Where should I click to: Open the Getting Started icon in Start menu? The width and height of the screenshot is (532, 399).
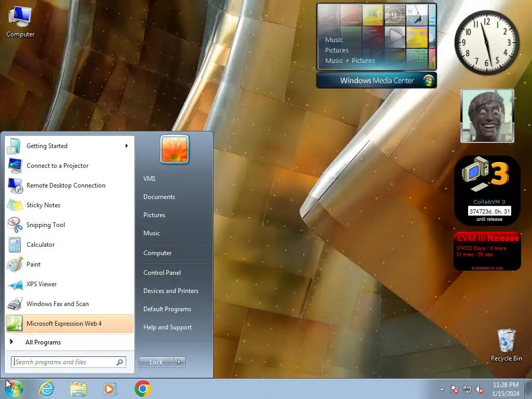click(14, 146)
